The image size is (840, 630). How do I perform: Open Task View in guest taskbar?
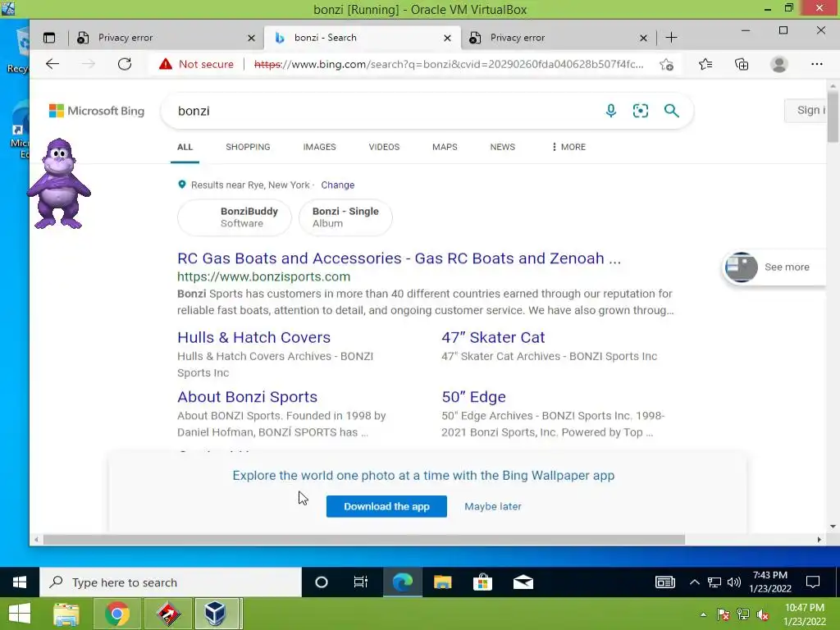click(361, 582)
